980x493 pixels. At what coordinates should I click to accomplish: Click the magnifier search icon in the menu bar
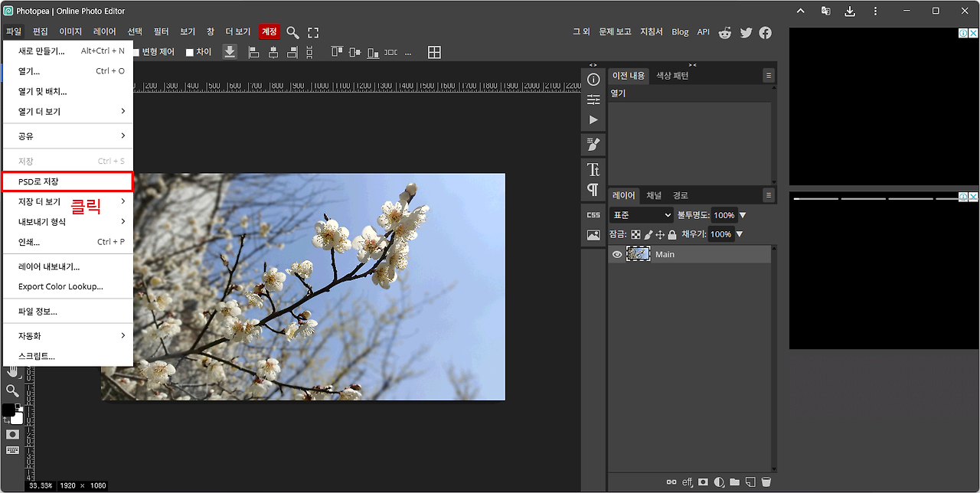click(x=292, y=32)
